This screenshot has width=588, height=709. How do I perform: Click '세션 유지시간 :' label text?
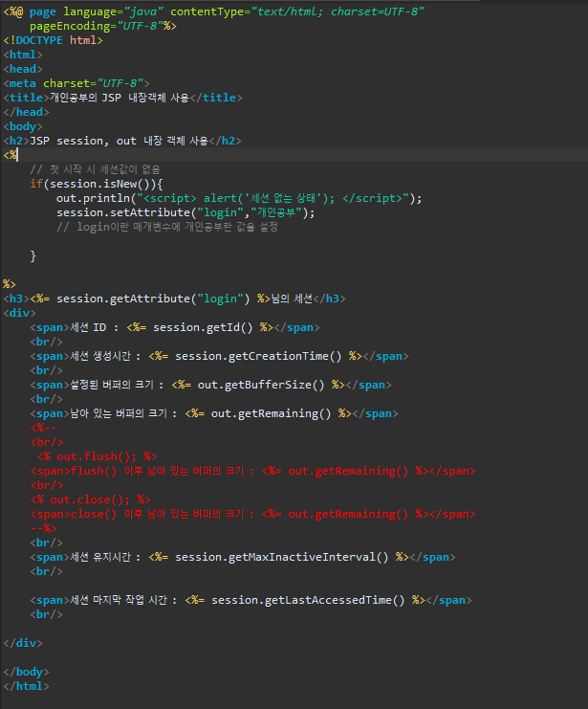pyautogui.click(x=105, y=557)
